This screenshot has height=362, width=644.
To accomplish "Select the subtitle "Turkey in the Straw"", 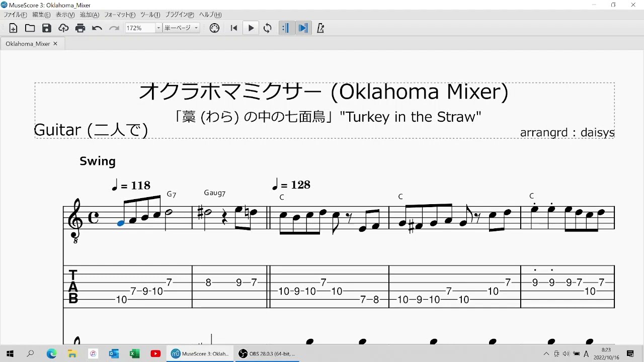I will tap(410, 117).
